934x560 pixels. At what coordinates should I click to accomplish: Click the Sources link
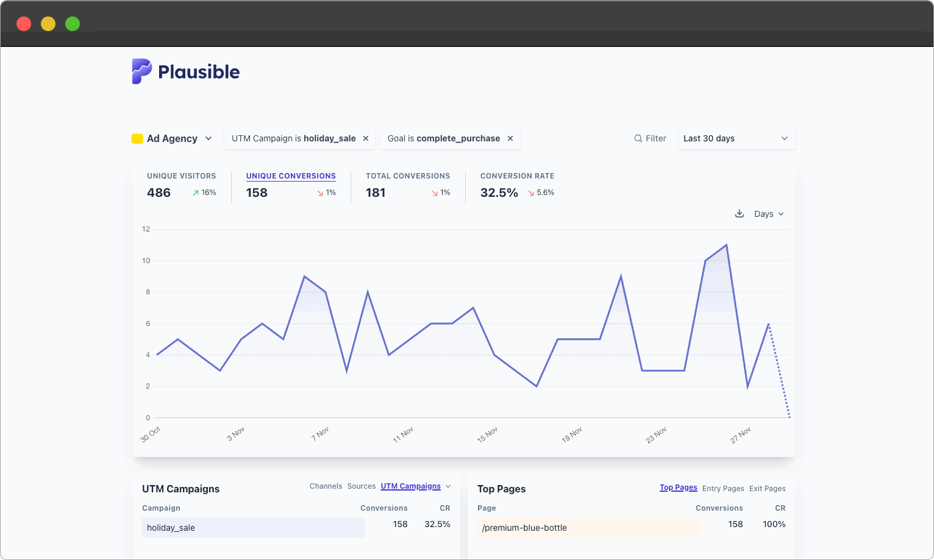(362, 486)
